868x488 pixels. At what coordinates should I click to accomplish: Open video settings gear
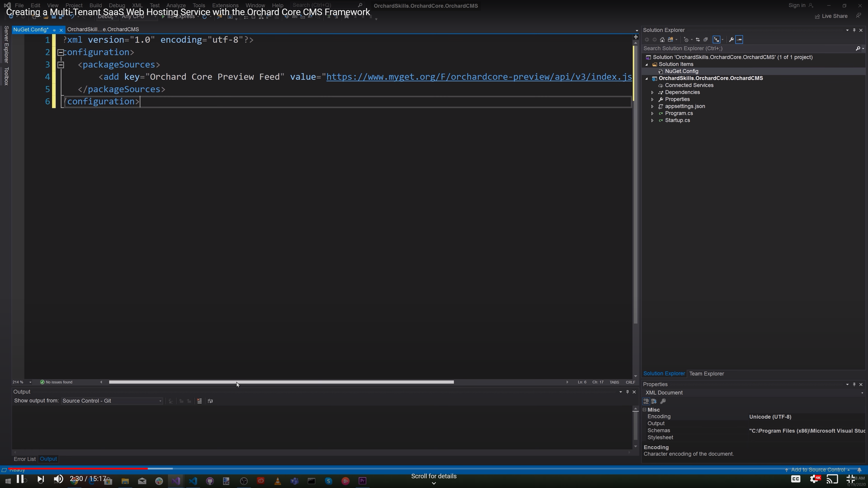[814, 479]
